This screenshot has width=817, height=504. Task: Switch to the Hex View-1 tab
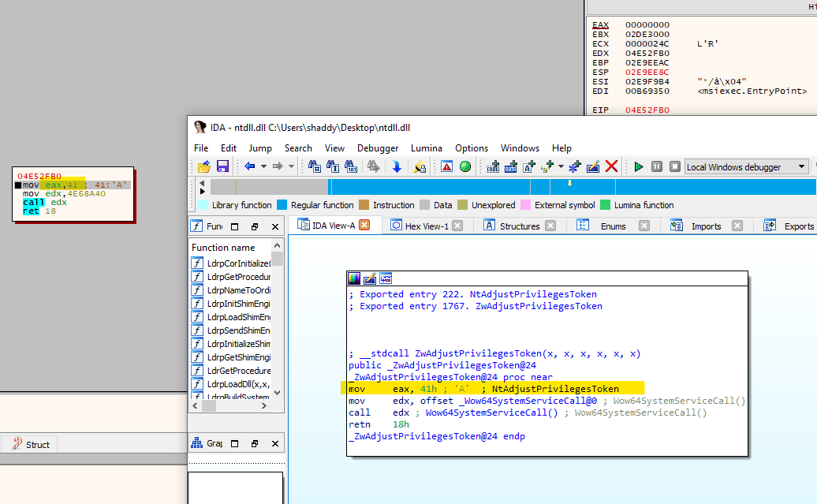[x=426, y=226]
